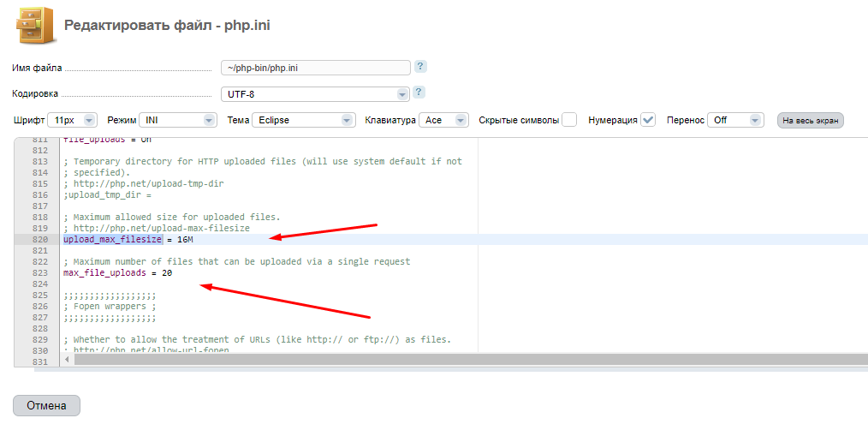Click the file name input field
Screen dimensions: 868x430
315,68
